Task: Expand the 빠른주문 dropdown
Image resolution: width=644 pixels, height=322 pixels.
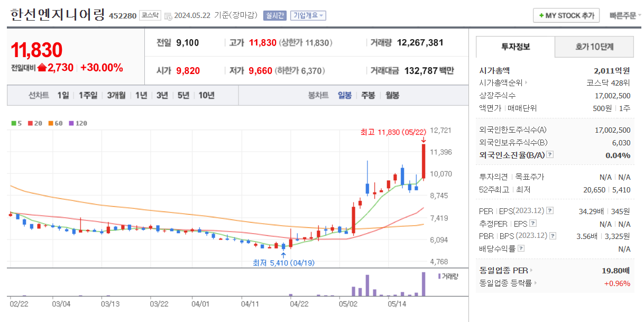Action: click(625, 16)
